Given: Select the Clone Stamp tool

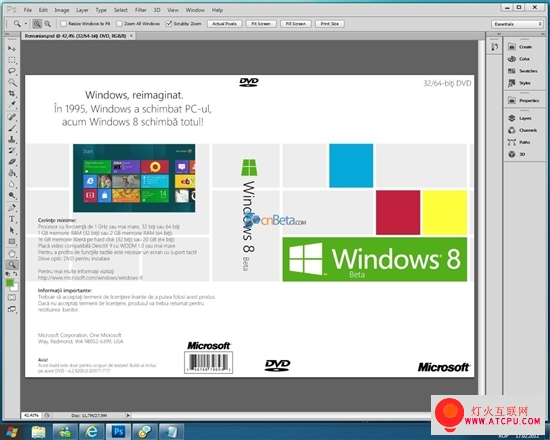Looking at the screenshot, I should pos(12,139).
